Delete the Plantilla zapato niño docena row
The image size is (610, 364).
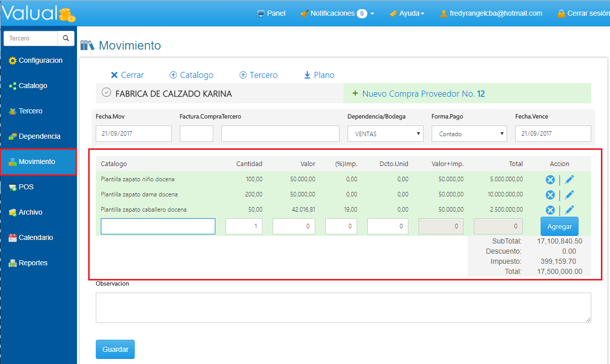pos(550,180)
